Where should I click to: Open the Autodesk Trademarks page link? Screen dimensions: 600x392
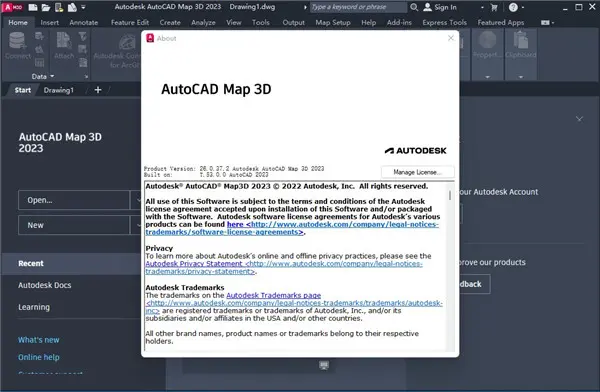coord(274,295)
